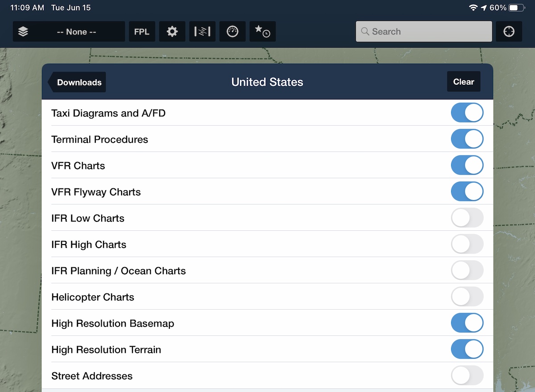Go back to Downloads
Screen dimensions: 535x392
tap(77, 82)
